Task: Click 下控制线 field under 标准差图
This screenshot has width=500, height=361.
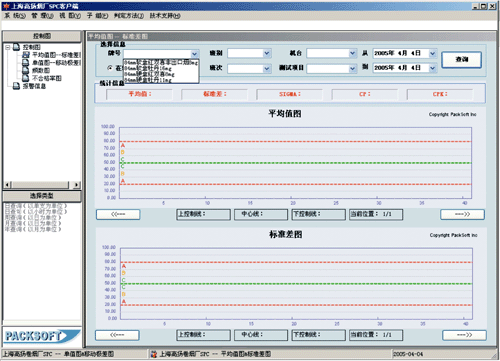Action: click(x=319, y=335)
